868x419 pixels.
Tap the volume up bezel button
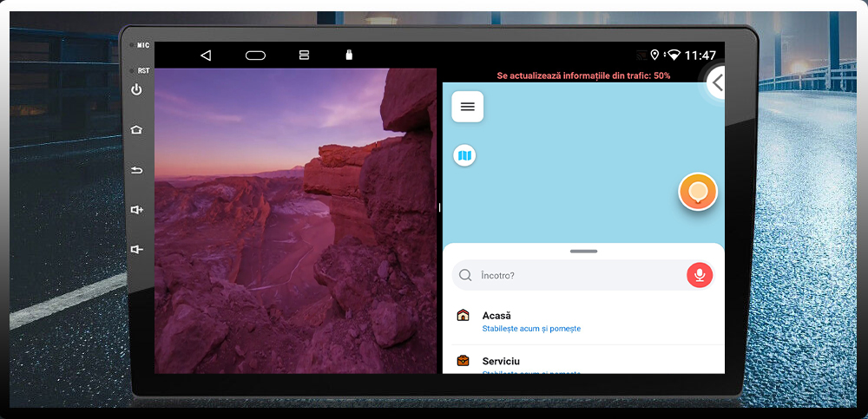pos(137,210)
